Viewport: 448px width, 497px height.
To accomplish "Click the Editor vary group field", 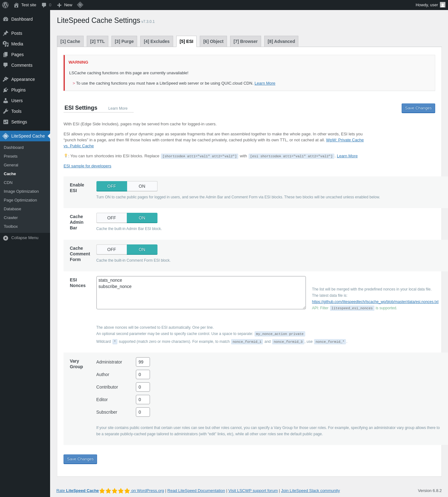I will (143, 400).
